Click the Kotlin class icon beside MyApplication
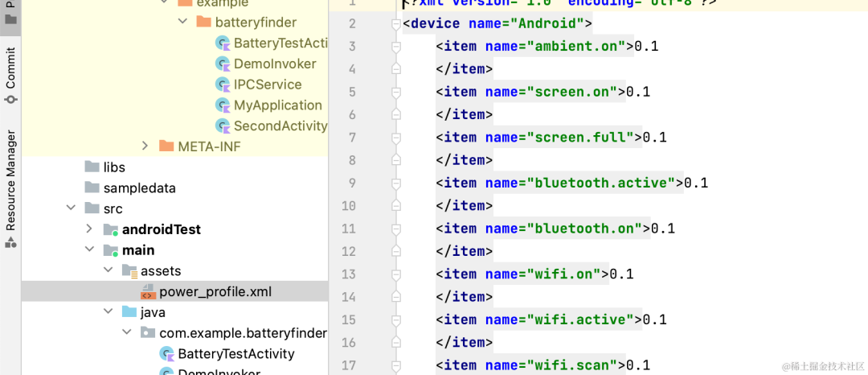Screen dimensions: 868x375 [223, 105]
